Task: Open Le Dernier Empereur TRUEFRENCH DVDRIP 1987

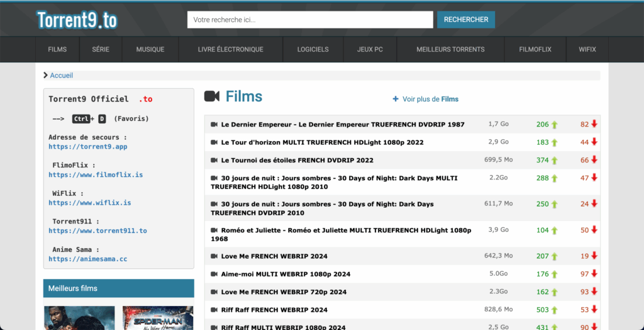Action: 343,124
